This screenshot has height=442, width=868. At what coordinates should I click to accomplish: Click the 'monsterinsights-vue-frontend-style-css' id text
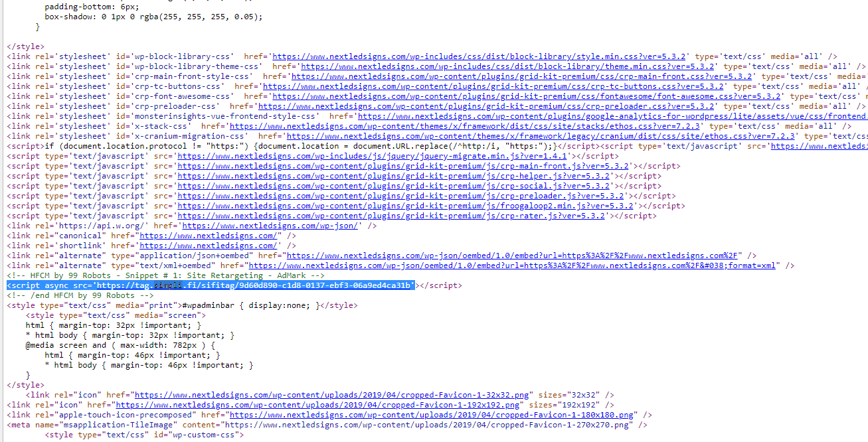[x=217, y=116]
